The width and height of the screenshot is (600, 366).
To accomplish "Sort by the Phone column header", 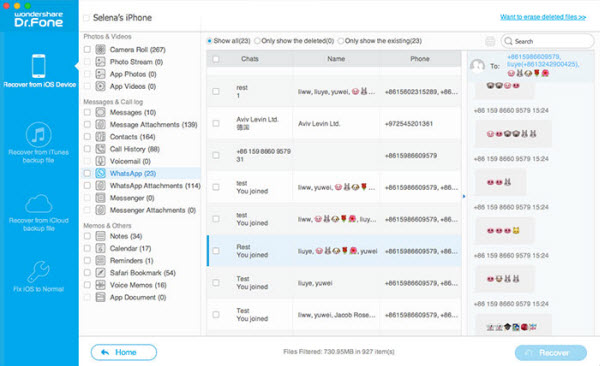I will click(x=420, y=59).
